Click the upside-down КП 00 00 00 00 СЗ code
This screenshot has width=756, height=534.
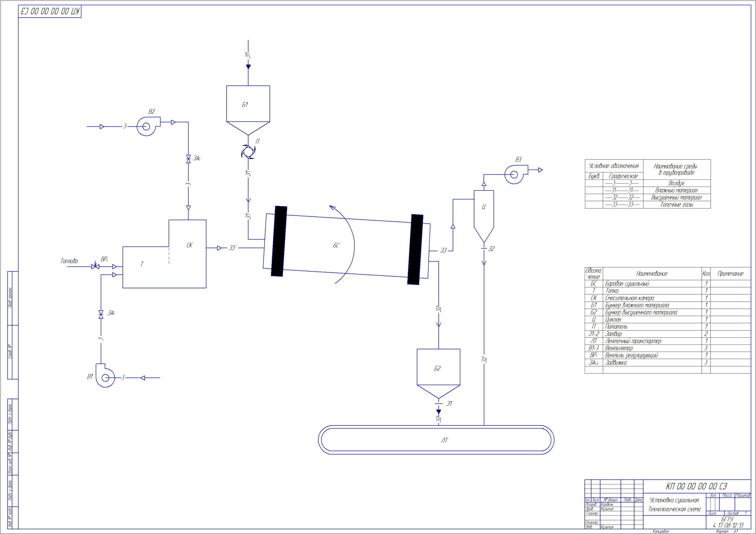pos(50,12)
